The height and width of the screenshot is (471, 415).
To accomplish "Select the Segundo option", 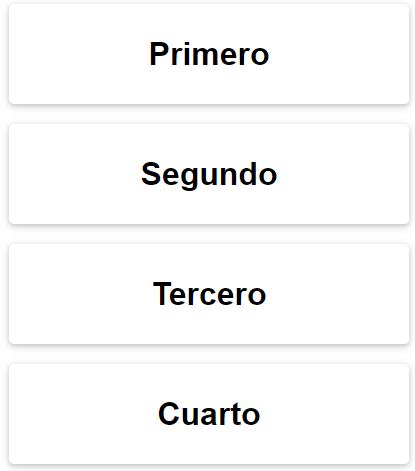I will [209, 174].
